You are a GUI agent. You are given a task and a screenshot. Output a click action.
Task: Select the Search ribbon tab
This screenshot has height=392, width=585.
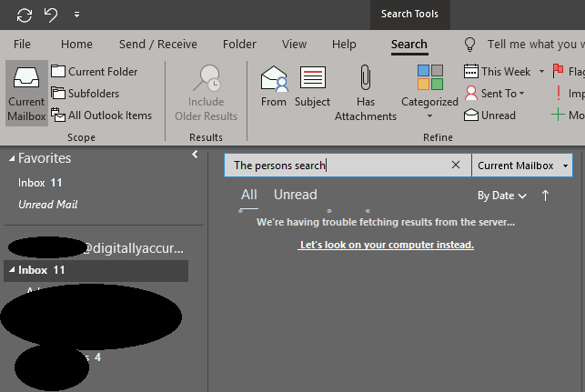409,44
